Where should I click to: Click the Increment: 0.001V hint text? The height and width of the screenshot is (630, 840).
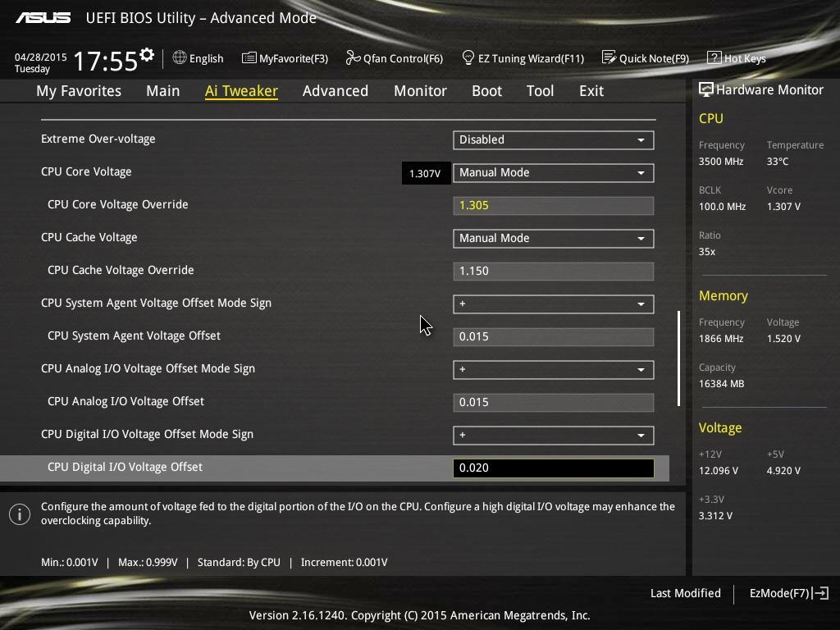click(x=344, y=563)
